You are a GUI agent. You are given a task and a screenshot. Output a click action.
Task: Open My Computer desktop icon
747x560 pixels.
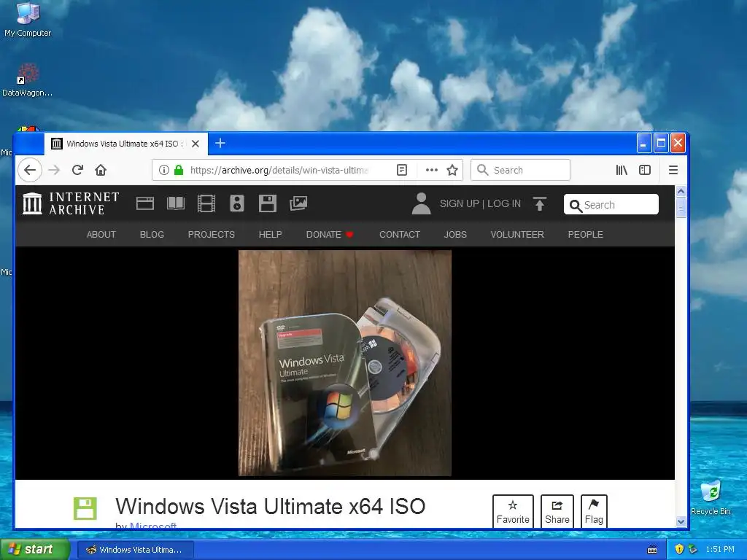click(x=28, y=20)
